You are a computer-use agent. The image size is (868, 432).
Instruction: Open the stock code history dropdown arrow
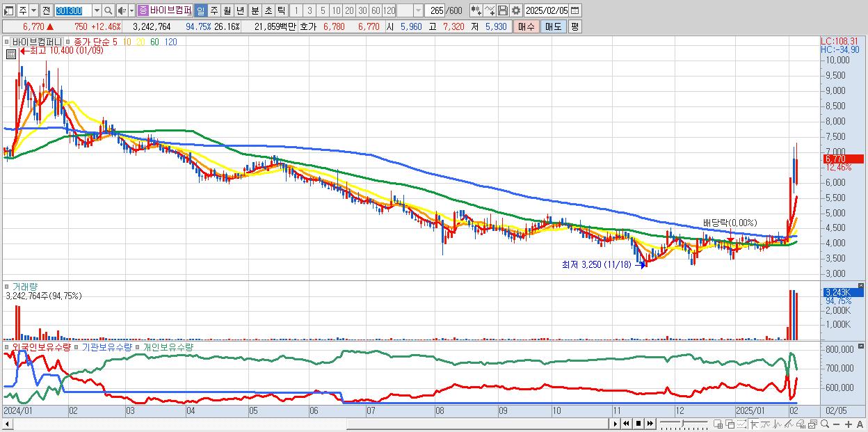click(x=97, y=10)
